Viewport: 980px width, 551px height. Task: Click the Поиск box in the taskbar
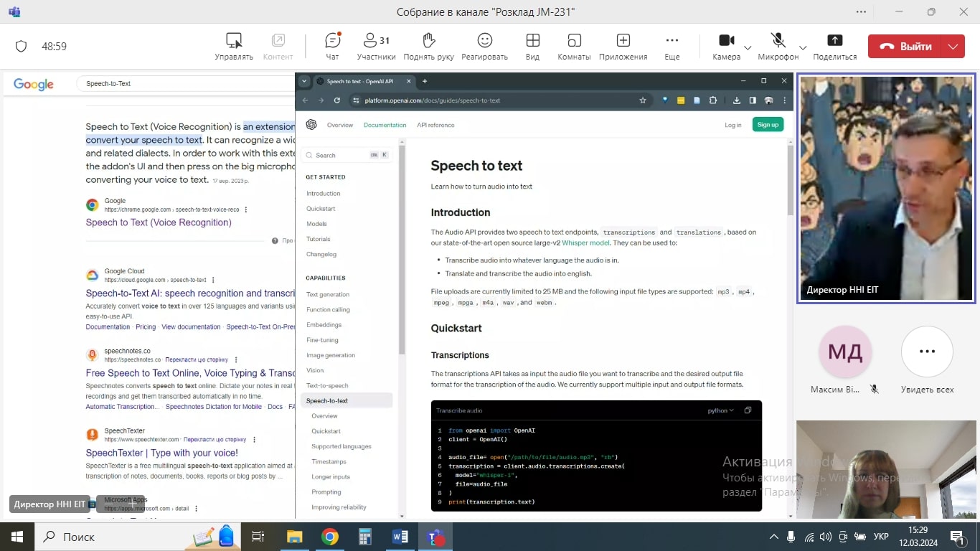point(108,537)
